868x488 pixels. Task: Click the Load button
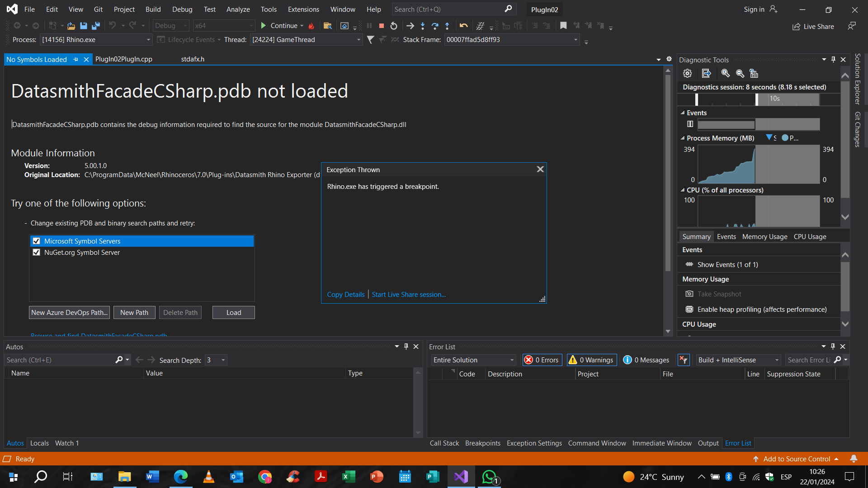click(x=233, y=313)
